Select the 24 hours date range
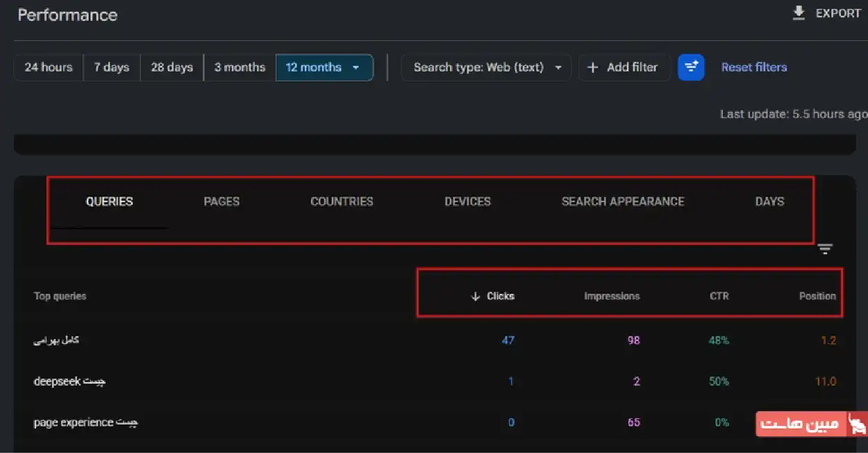The height and width of the screenshot is (453, 868). 49,67
